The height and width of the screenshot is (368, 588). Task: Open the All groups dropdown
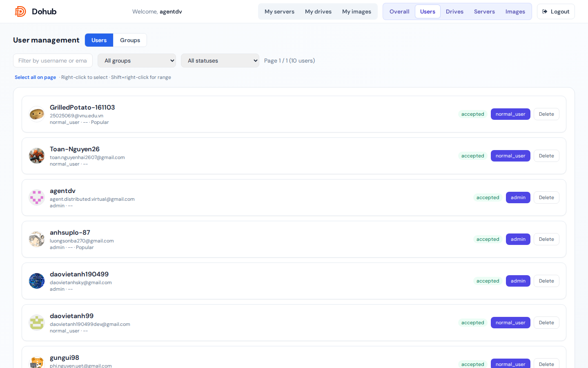coord(137,61)
